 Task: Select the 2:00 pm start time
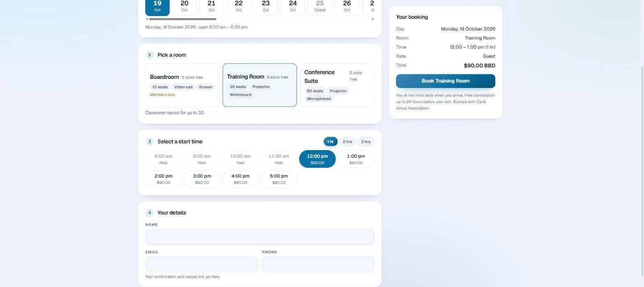pyautogui.click(x=163, y=179)
